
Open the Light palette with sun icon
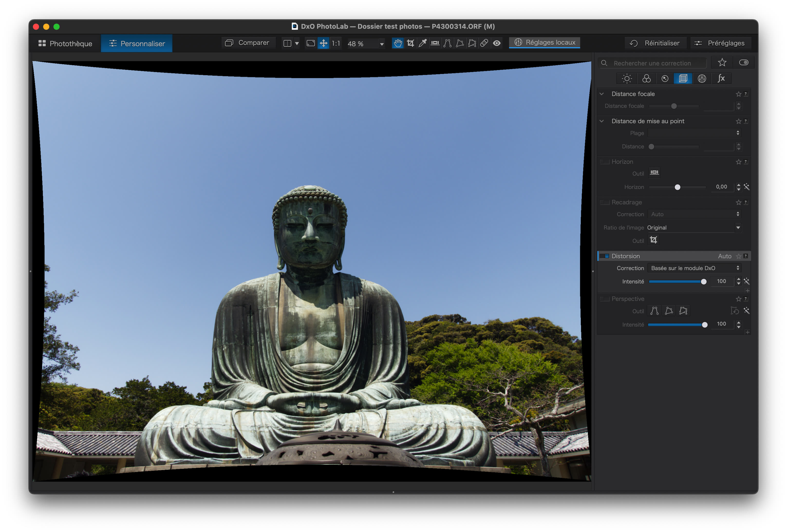[627, 78]
